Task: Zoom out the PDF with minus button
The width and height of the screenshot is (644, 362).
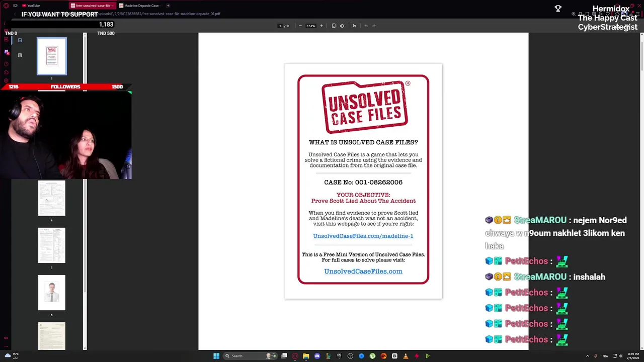Action: pyautogui.click(x=300, y=26)
